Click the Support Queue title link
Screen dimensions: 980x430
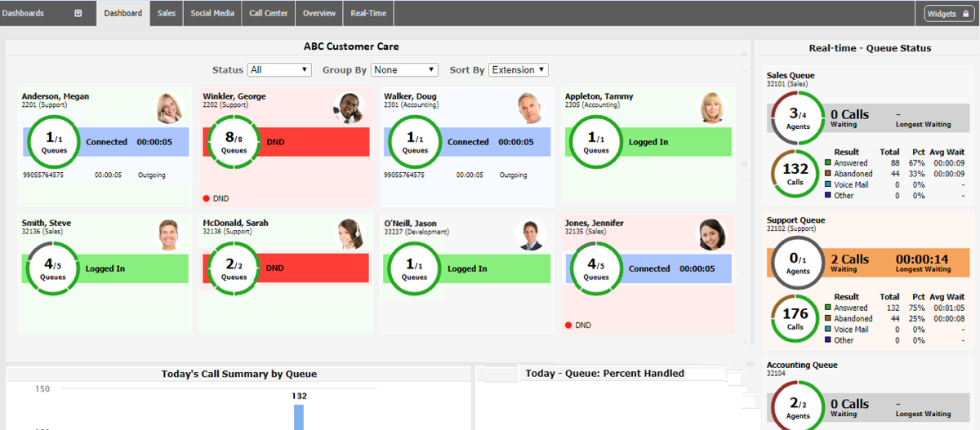795,220
